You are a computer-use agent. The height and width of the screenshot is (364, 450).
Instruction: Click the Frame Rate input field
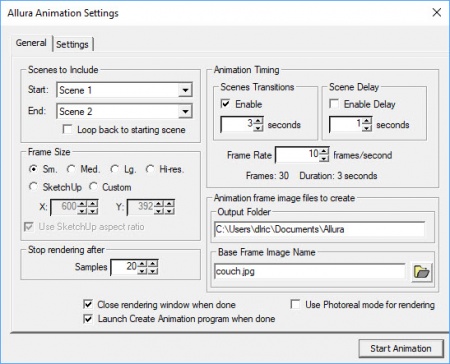[x=298, y=155]
